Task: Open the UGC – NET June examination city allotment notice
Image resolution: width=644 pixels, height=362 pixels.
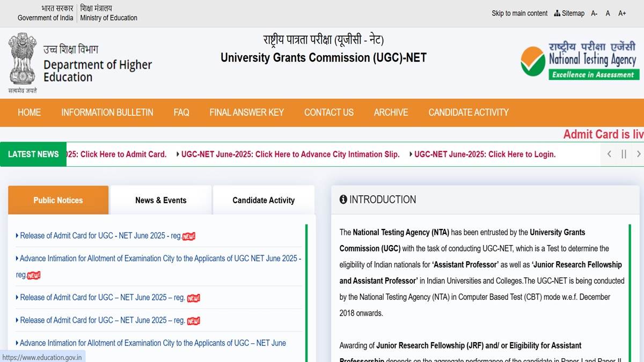Action: point(153,343)
